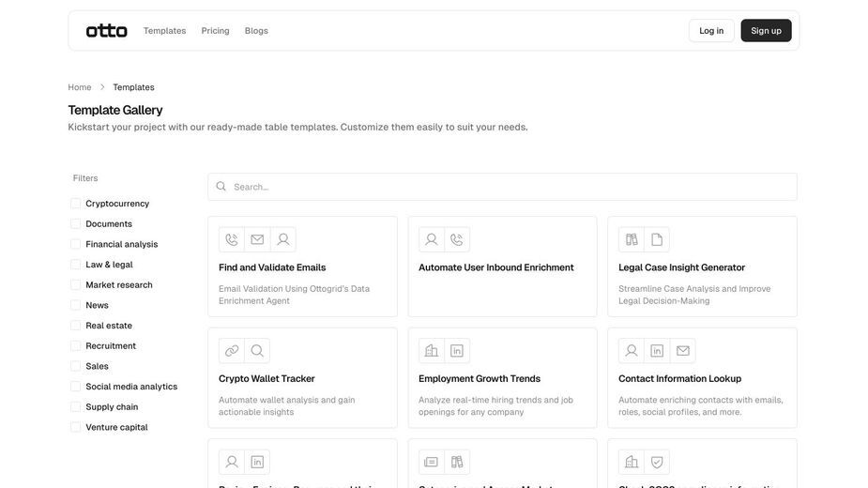Click the Sign up button
Viewport: 868px width, 488px height.
click(x=766, y=30)
